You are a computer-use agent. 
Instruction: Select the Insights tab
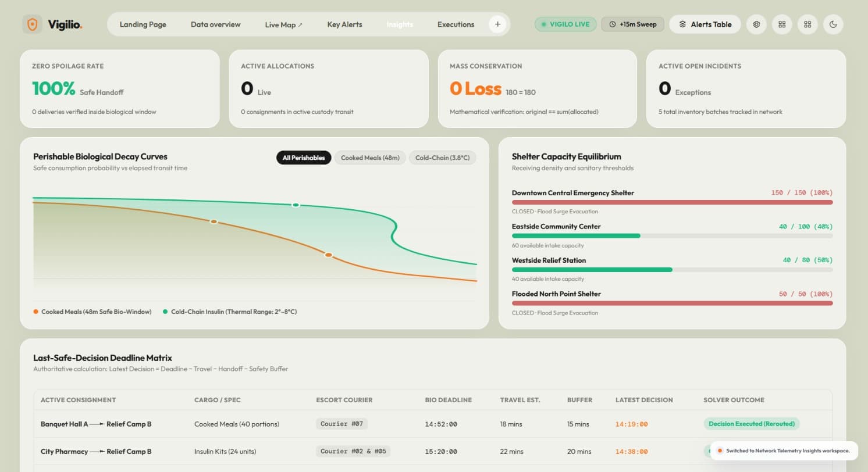click(x=400, y=24)
